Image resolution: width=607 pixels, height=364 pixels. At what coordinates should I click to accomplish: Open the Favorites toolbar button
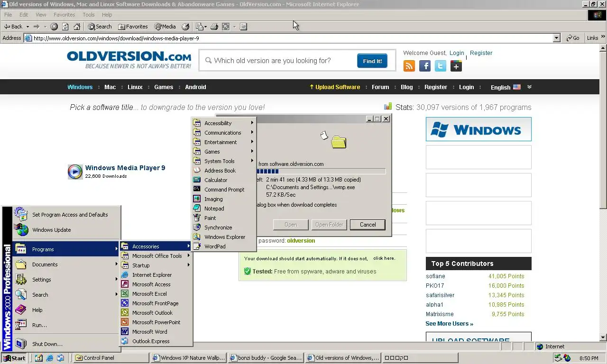point(133,27)
